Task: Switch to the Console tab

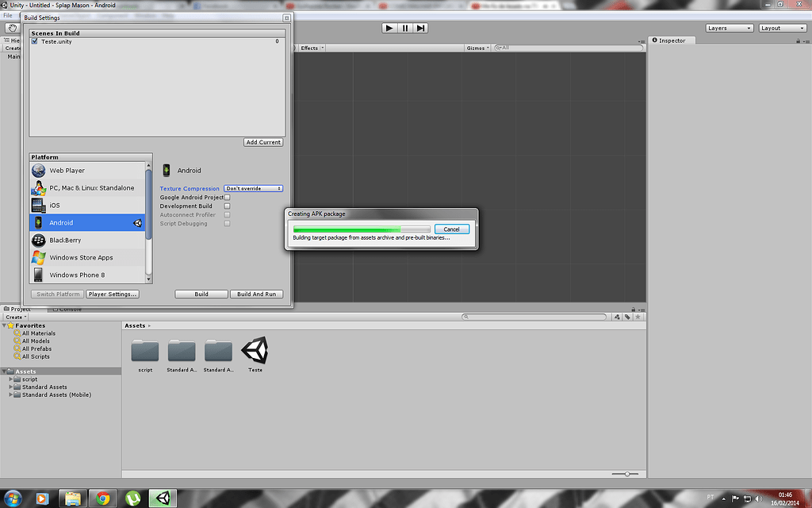Action: point(67,309)
